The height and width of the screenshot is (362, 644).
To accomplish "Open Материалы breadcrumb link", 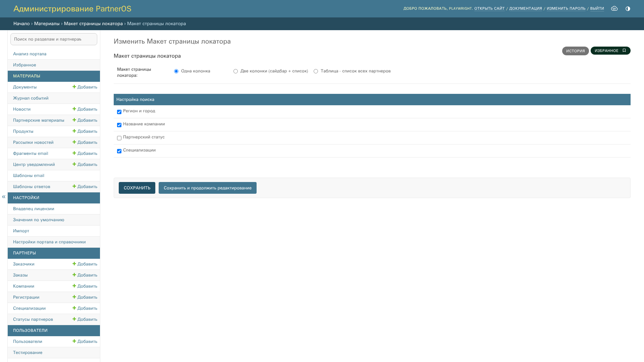I will (47, 24).
